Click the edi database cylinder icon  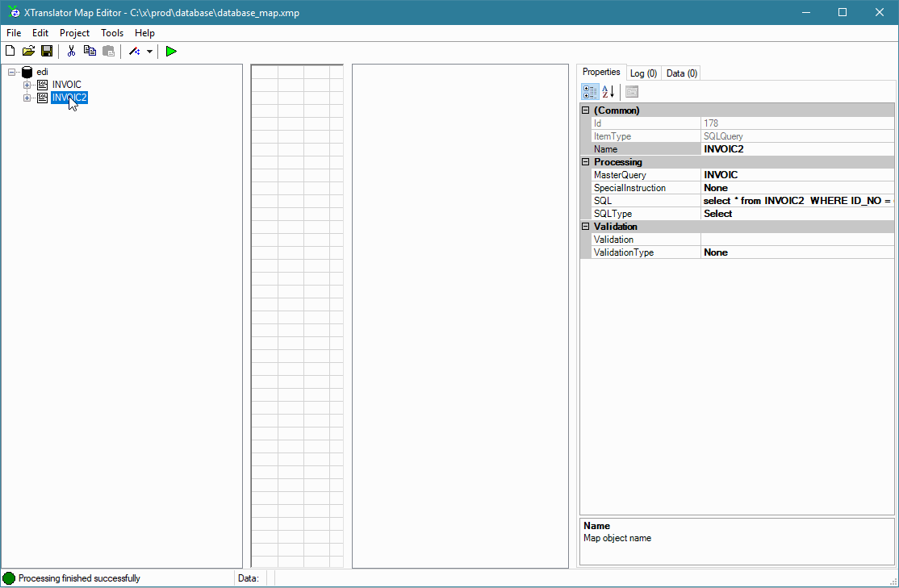(27, 72)
